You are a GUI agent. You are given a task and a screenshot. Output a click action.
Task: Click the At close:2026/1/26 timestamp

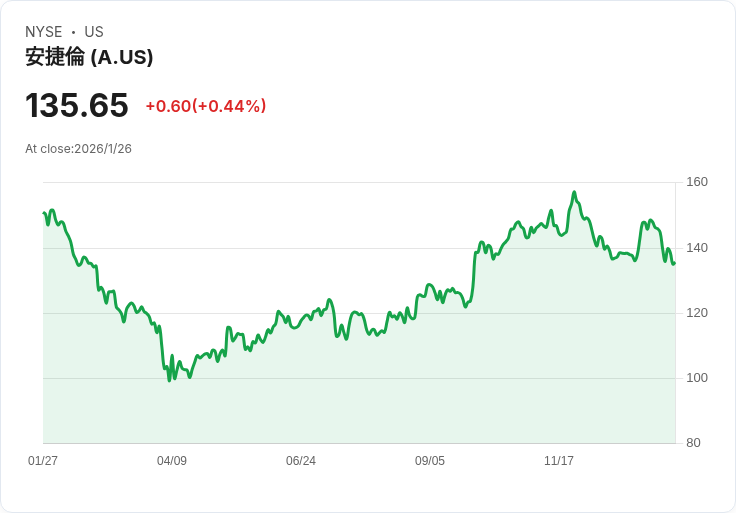pyautogui.click(x=78, y=149)
